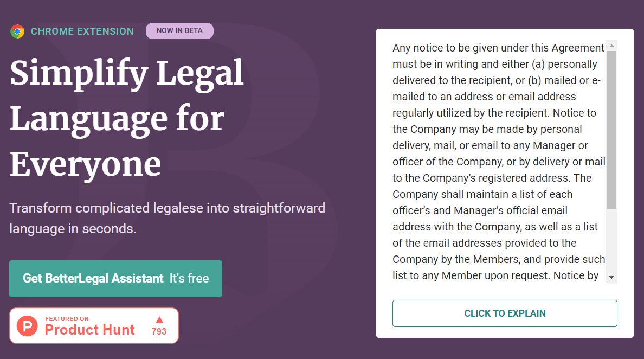The height and width of the screenshot is (359, 644).
Task: Click the "Simplify Legal Language for Everyone" heading
Action: point(127,118)
